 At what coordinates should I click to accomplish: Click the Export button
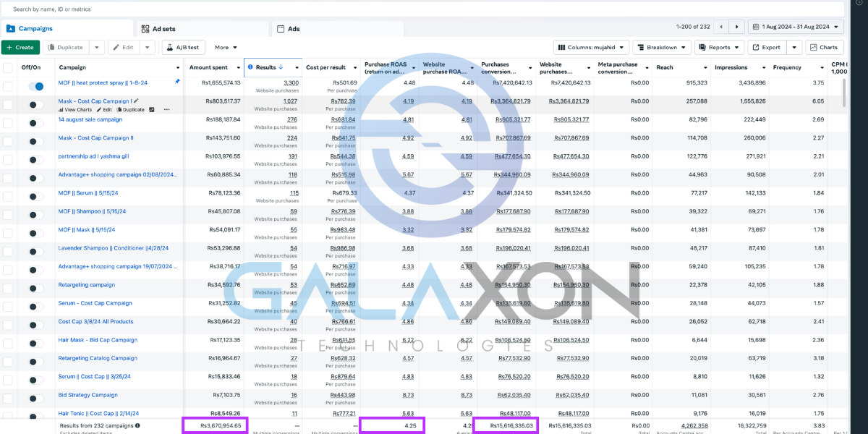point(766,47)
